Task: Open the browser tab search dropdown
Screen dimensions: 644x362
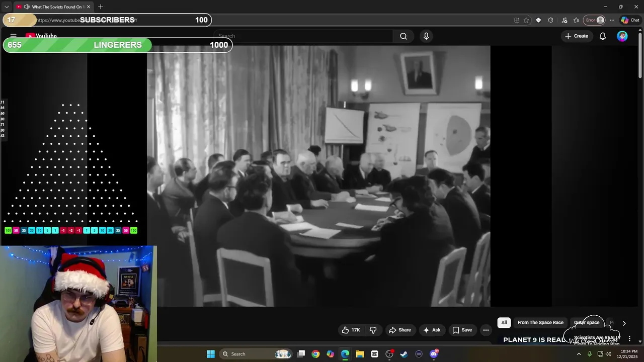Action: point(7,7)
